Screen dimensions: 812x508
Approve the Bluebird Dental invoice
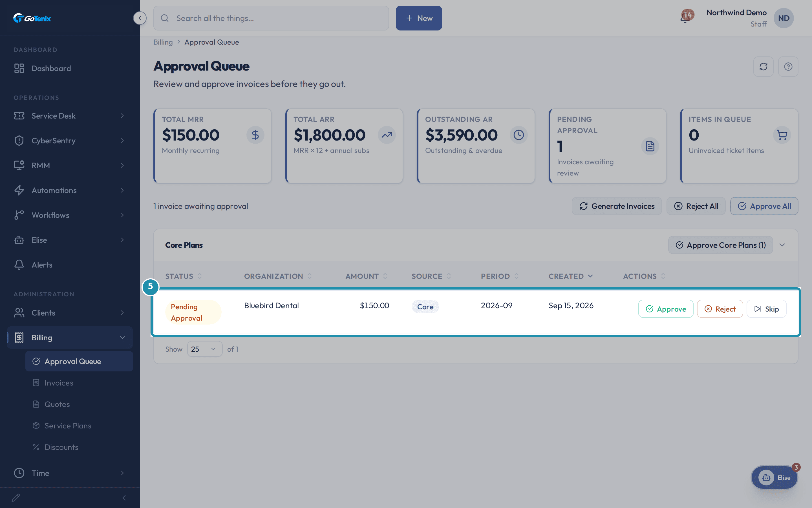click(x=666, y=309)
